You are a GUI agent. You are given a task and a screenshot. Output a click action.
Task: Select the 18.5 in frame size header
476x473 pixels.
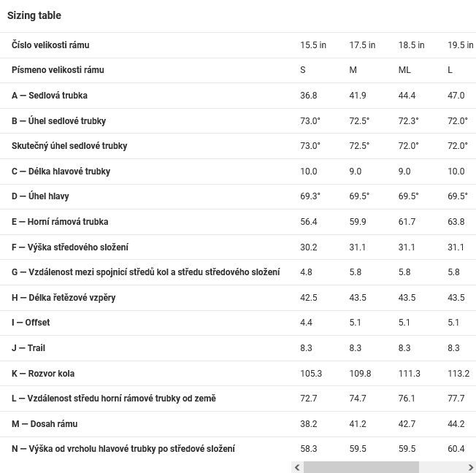click(411, 45)
